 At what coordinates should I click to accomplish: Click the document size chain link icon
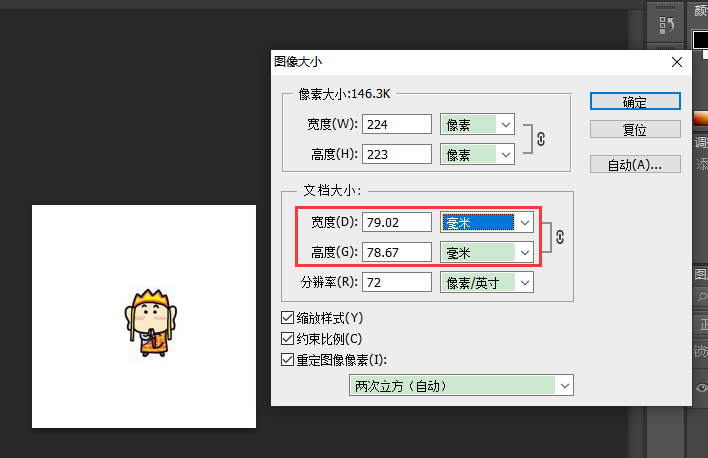click(x=560, y=237)
